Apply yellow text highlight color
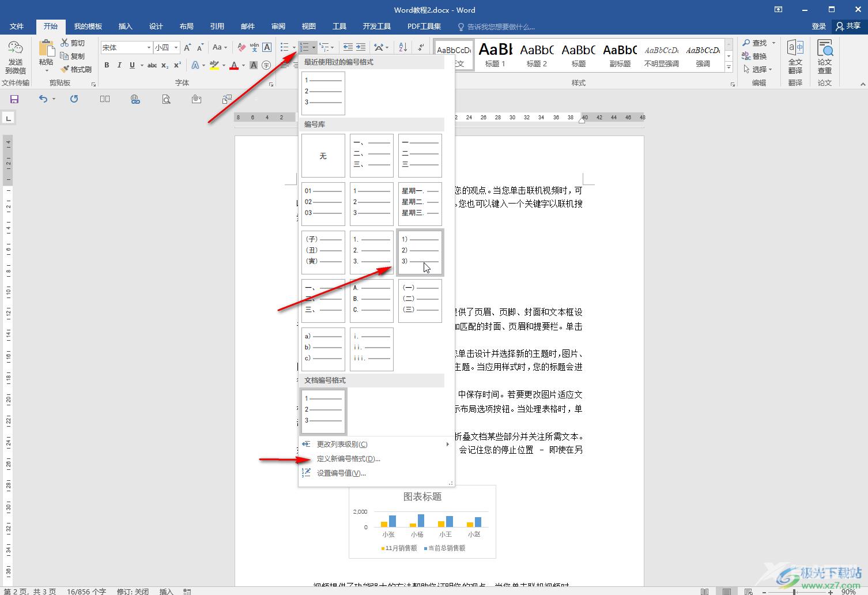This screenshot has height=595, width=868. [214, 65]
